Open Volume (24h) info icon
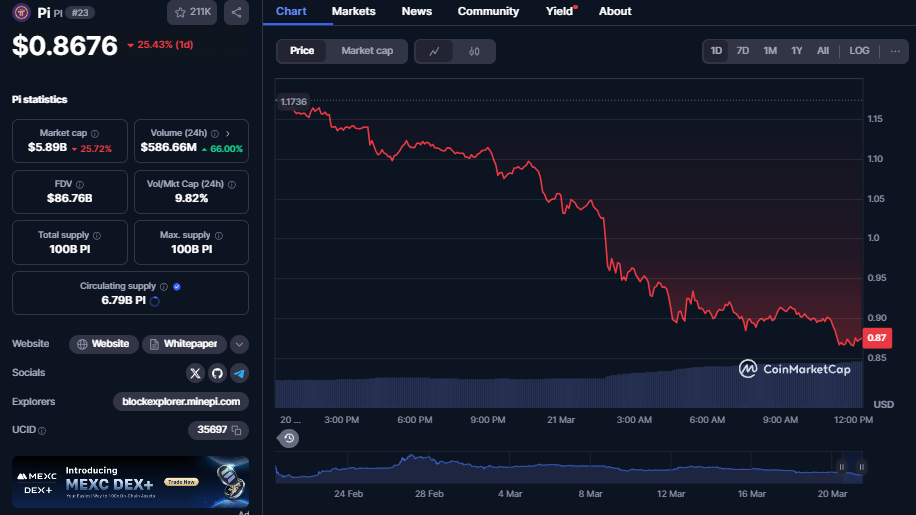The height and width of the screenshot is (515, 916). (x=215, y=134)
